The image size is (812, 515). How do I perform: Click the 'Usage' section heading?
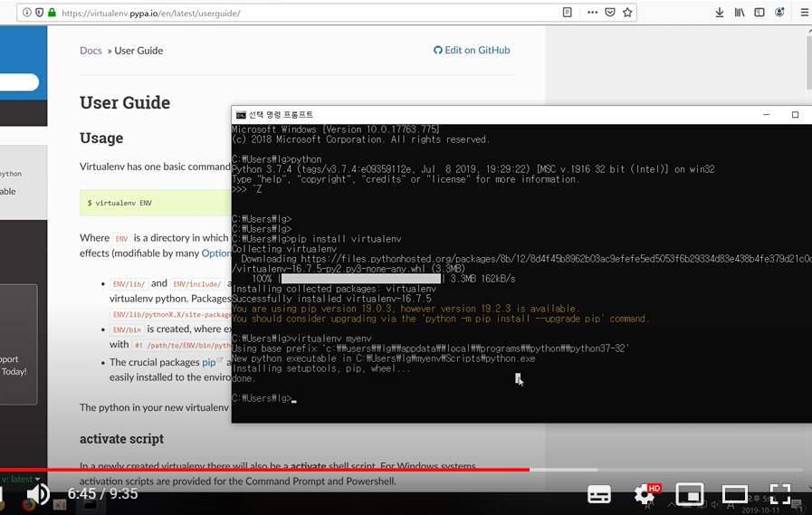pyautogui.click(x=101, y=138)
